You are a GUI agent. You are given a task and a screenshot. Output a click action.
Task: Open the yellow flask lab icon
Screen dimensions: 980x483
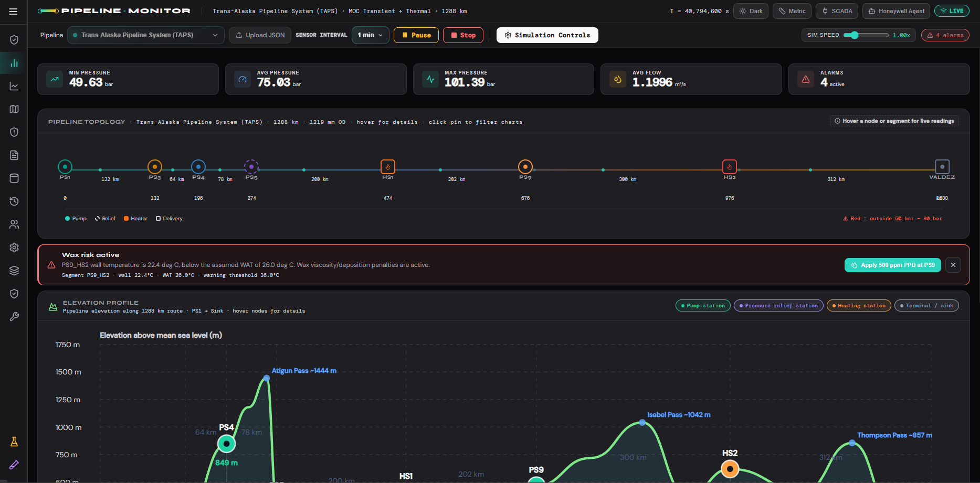point(14,442)
